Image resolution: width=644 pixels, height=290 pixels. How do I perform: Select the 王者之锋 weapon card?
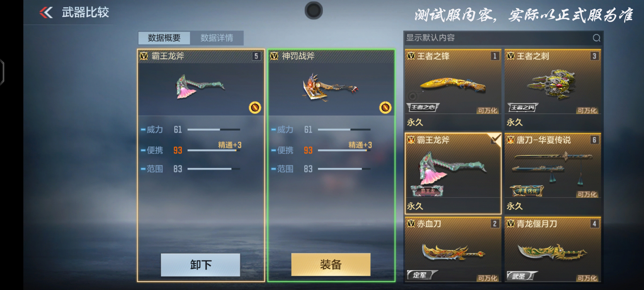click(x=453, y=90)
